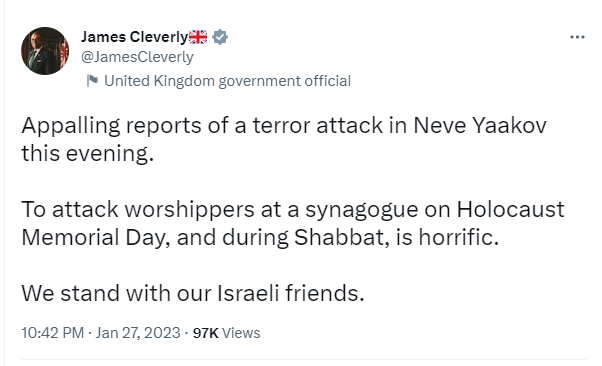
Task: Click the Union Jack flag emoji beside the name
Action: [x=198, y=37]
